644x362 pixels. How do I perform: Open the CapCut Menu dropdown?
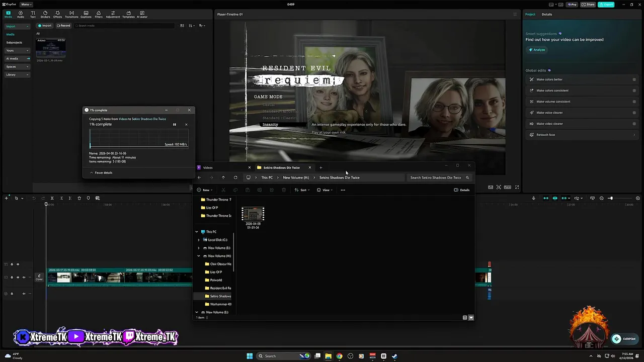pos(26,4)
